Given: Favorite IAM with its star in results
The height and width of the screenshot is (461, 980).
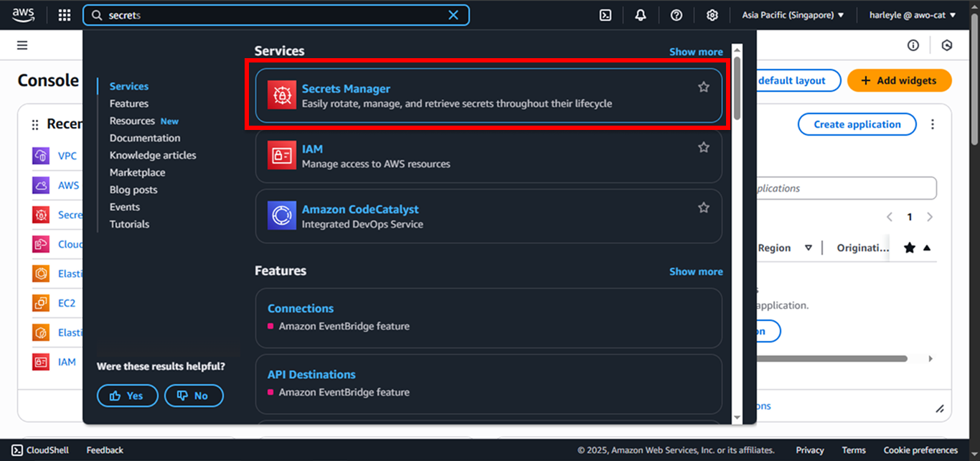Looking at the screenshot, I should [704, 147].
